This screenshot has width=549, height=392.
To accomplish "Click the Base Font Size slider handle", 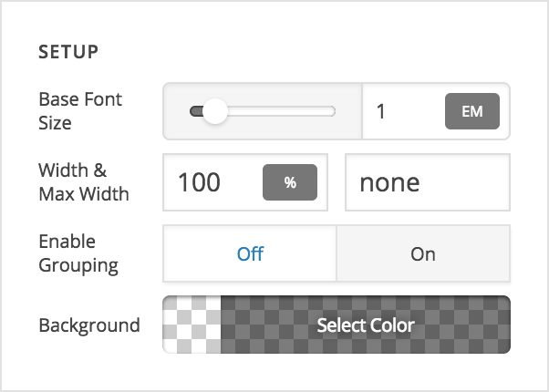I will pyautogui.click(x=215, y=111).
